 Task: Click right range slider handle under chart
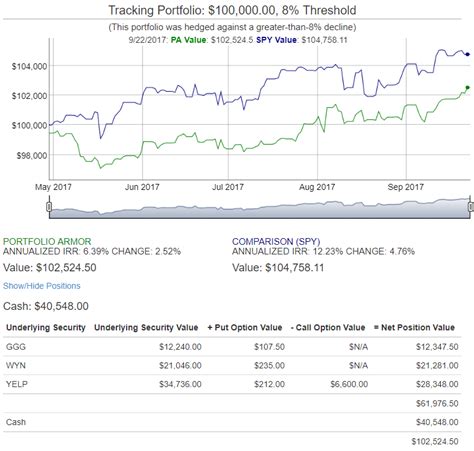(x=471, y=207)
